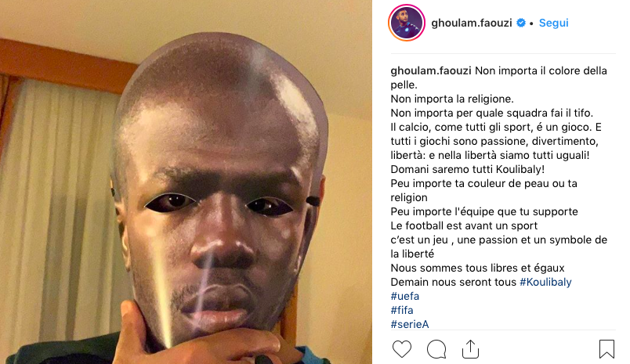This screenshot has width=630, height=364.
Task: Click caption text 'Nous sommes tous libres et égaux'
Action: click(477, 268)
